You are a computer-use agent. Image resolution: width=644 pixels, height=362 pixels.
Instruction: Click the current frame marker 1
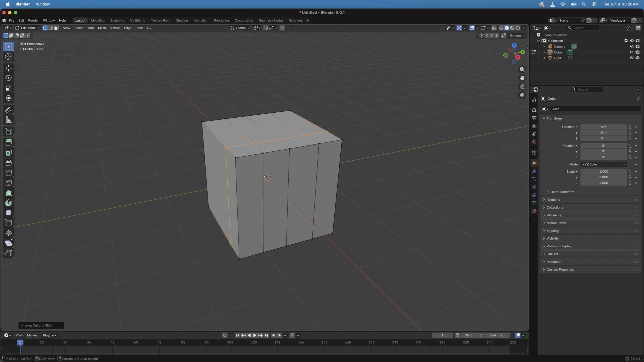tap(20, 342)
